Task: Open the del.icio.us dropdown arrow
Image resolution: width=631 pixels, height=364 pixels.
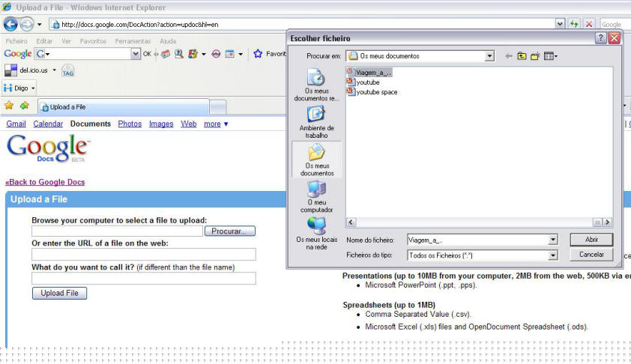Action: click(x=54, y=70)
